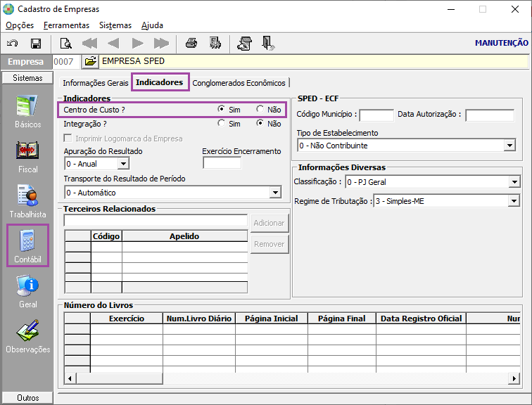Open the search document magnifier icon
Image resolution: width=532 pixels, height=405 pixels.
pyautogui.click(x=65, y=44)
